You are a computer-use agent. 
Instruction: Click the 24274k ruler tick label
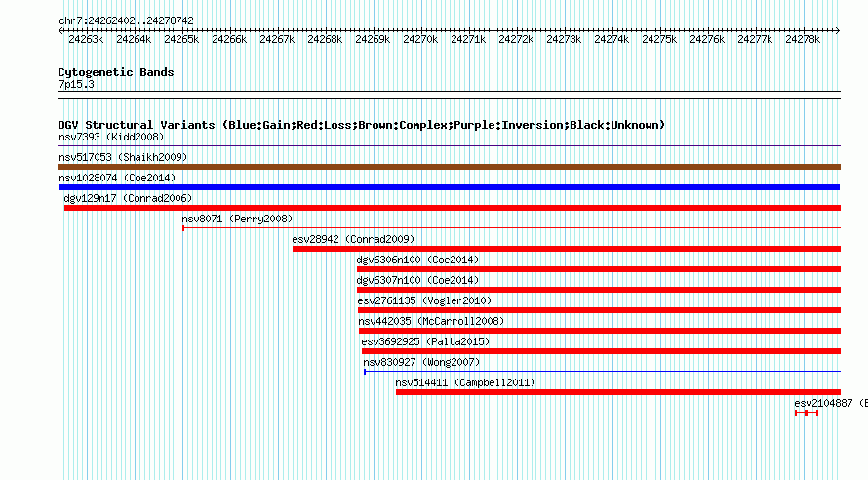pyautogui.click(x=612, y=39)
